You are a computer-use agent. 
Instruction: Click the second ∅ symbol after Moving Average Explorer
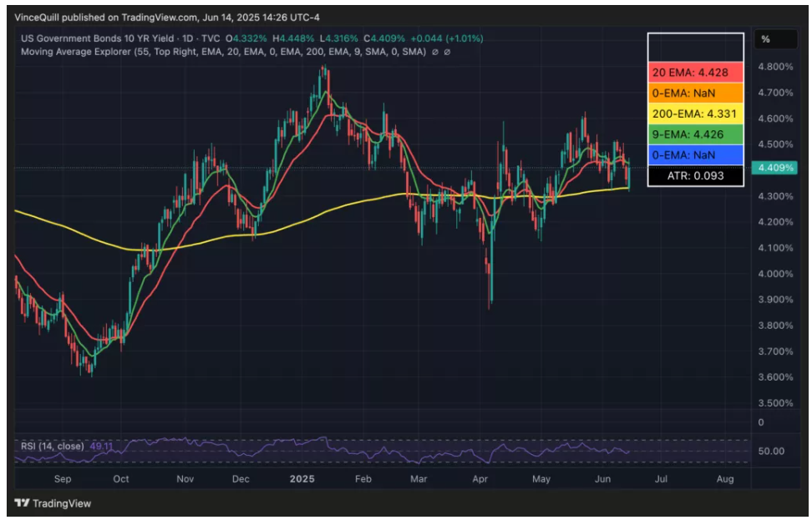click(x=447, y=52)
